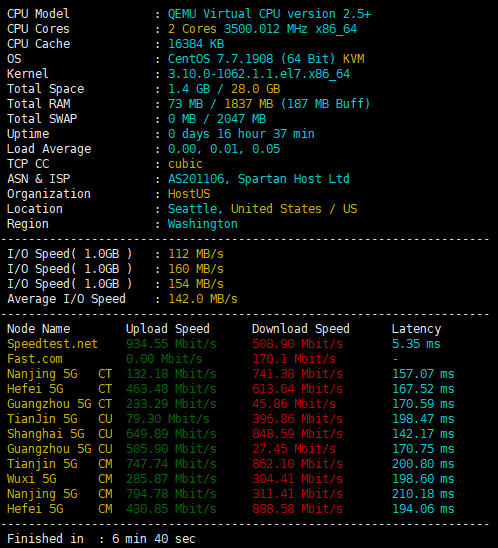Select the cubic TCP CC value
The width and height of the screenshot is (498, 548).
click(x=185, y=164)
